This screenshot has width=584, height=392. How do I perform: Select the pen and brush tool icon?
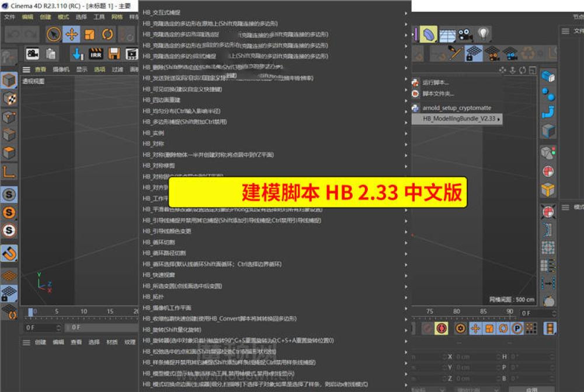(455, 53)
